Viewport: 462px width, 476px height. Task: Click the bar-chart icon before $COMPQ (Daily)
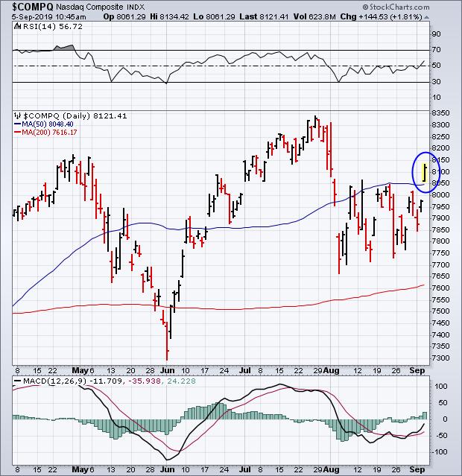pos(18,115)
